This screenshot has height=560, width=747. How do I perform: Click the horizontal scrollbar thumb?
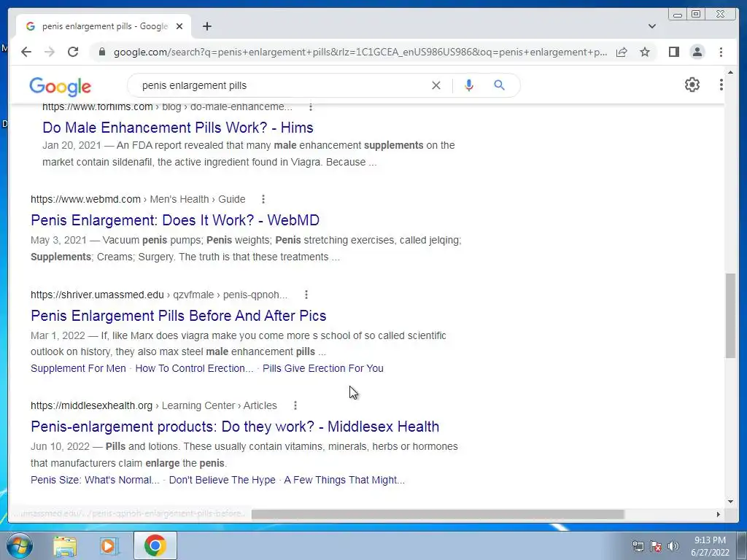tap(438, 514)
